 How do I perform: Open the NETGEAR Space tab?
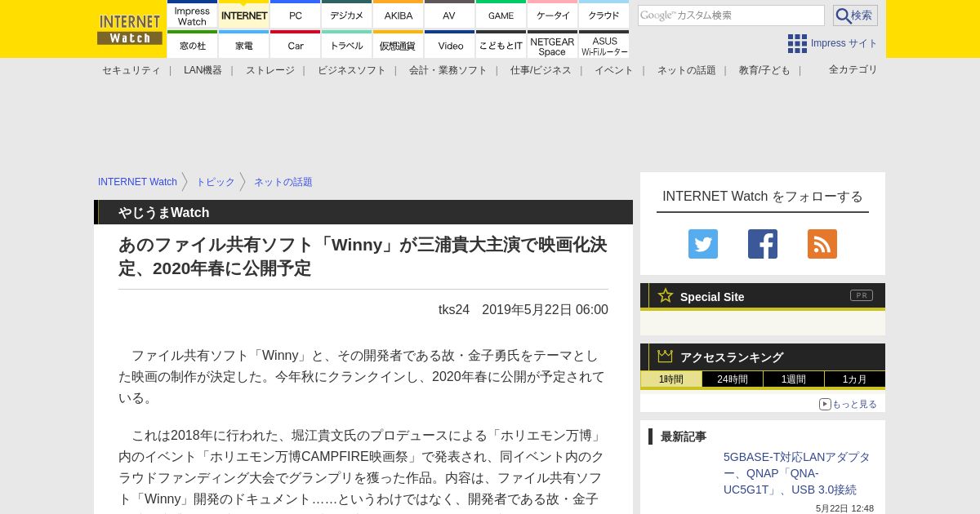click(x=552, y=45)
